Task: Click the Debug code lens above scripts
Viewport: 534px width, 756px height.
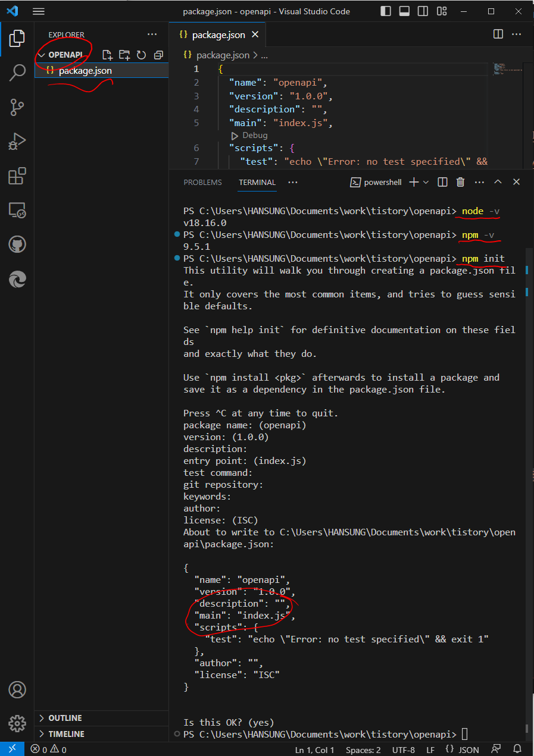Action: pyautogui.click(x=255, y=136)
